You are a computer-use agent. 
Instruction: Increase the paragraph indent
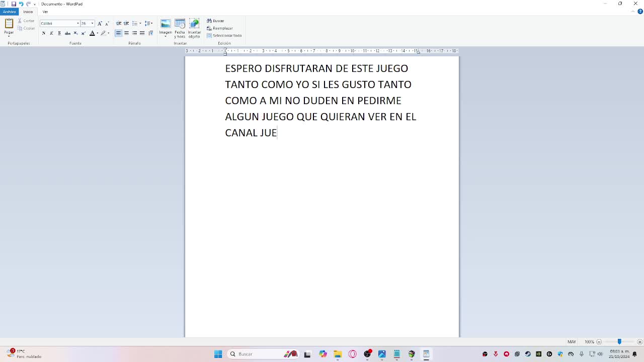tap(126, 23)
